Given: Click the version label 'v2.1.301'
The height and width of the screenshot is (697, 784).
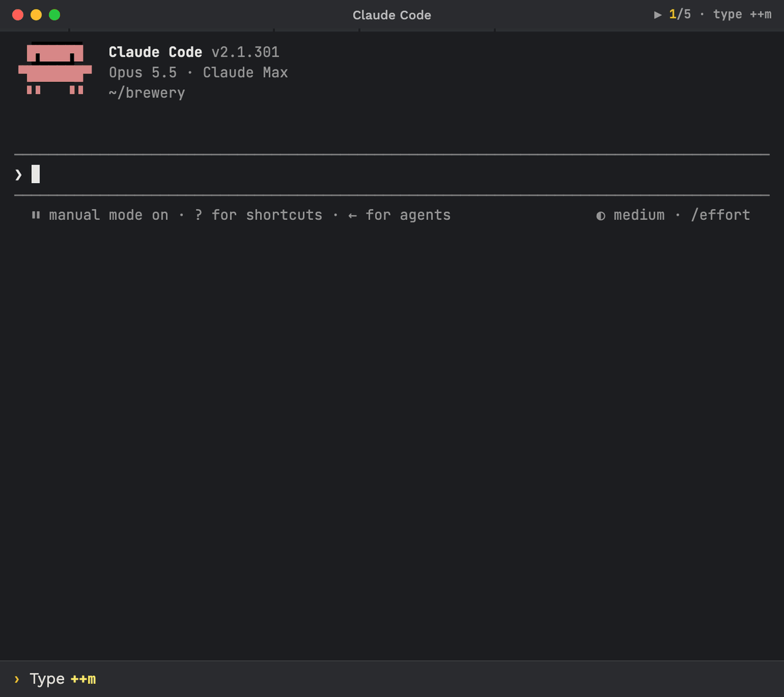Looking at the screenshot, I should click(245, 52).
